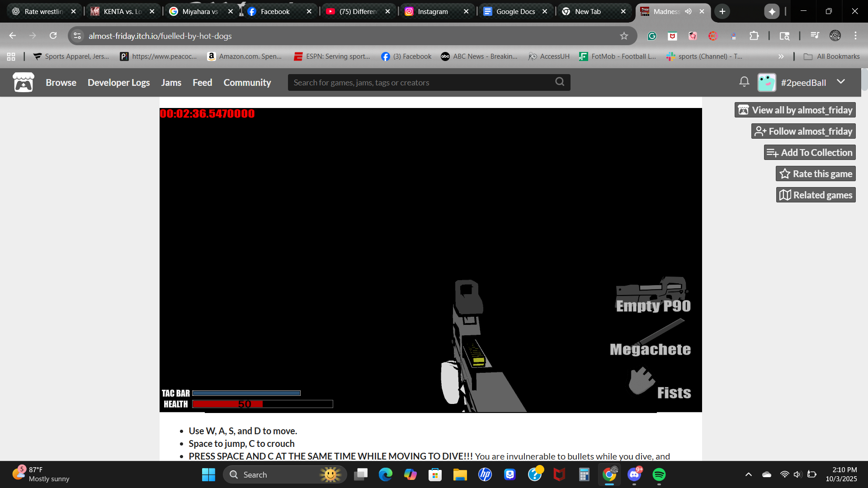Reload the page

tap(53, 36)
